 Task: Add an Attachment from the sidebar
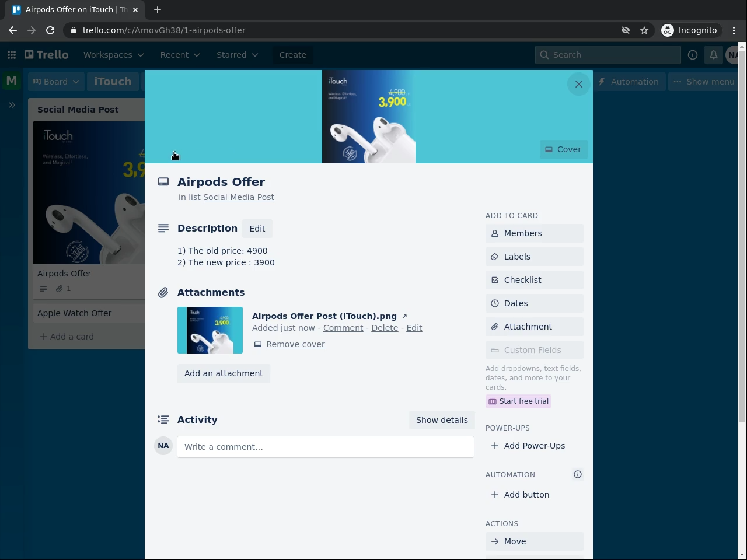[535, 327]
